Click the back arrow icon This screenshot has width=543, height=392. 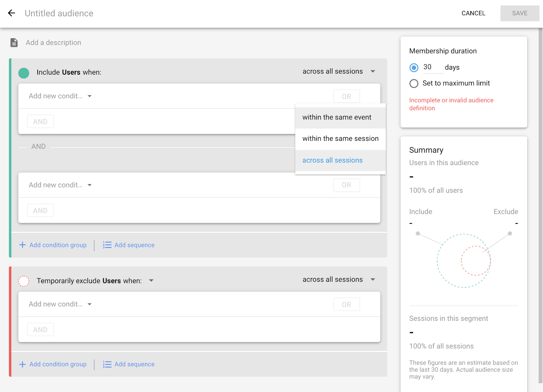click(x=12, y=13)
